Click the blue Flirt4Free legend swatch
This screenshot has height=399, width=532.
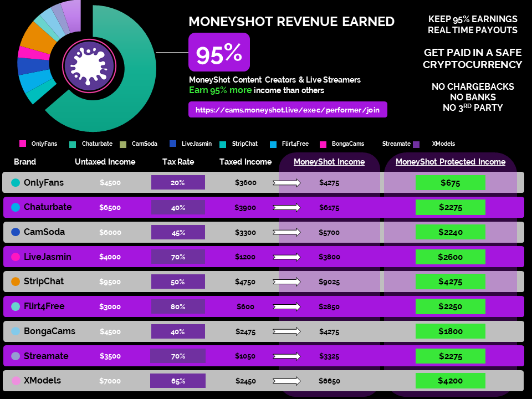coord(273,145)
